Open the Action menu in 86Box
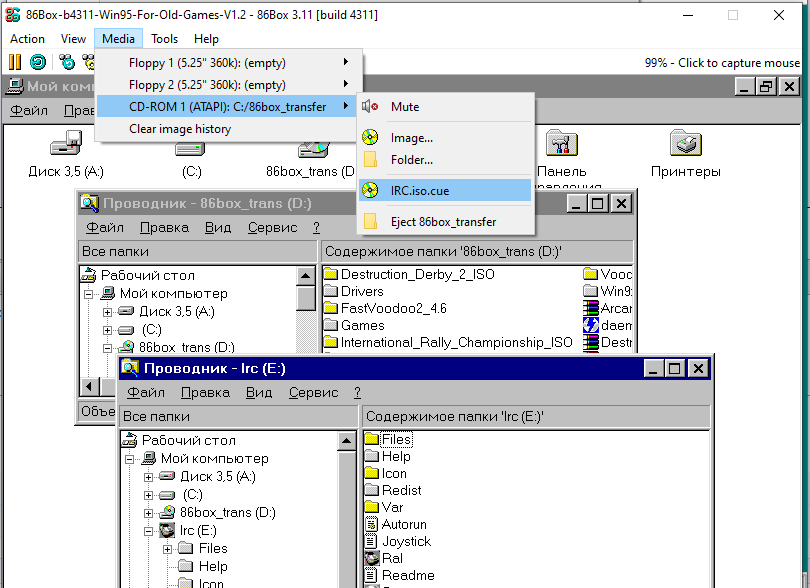The image size is (810, 588). point(27,39)
